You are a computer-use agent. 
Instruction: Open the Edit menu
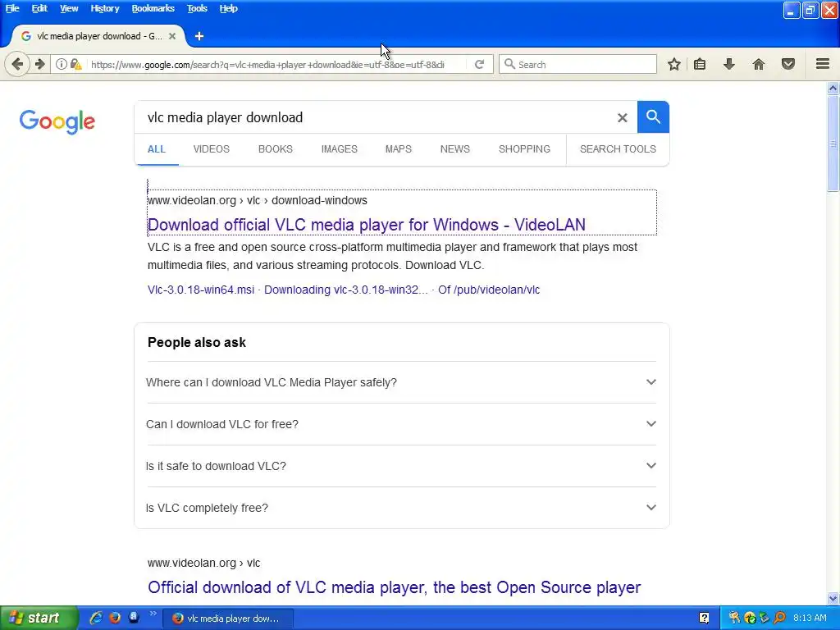(x=39, y=8)
